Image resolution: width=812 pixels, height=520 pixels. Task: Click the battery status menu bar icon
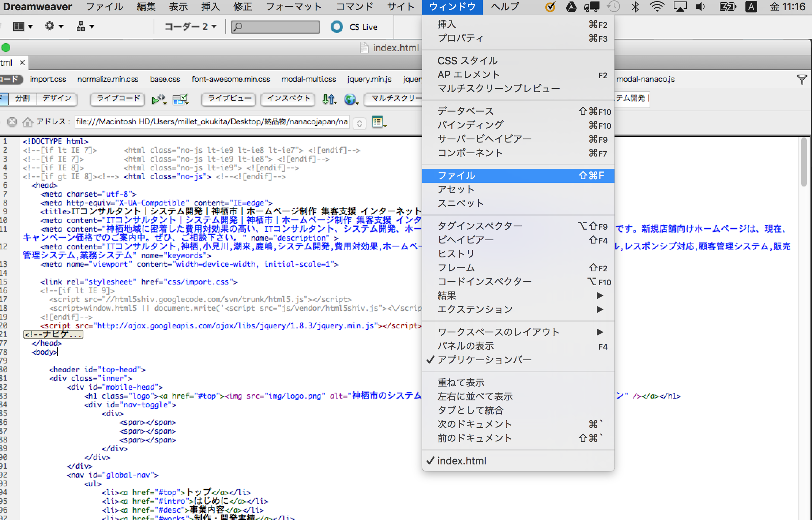(727, 7)
